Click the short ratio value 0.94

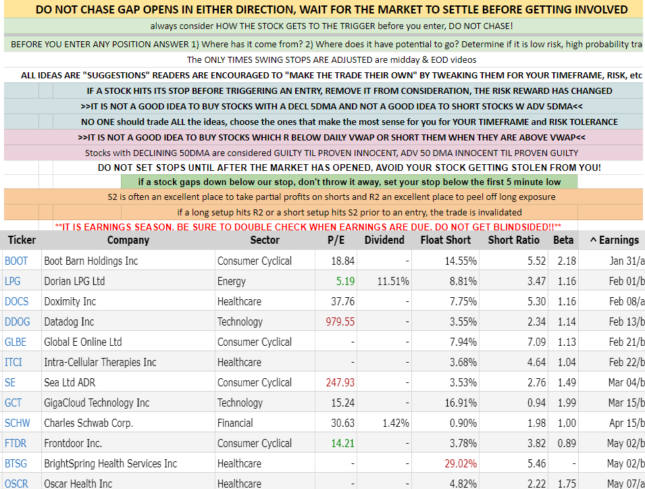(x=536, y=403)
